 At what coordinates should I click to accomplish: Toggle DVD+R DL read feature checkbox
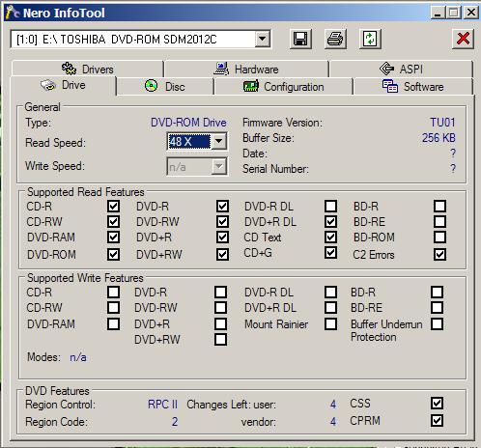coord(330,221)
